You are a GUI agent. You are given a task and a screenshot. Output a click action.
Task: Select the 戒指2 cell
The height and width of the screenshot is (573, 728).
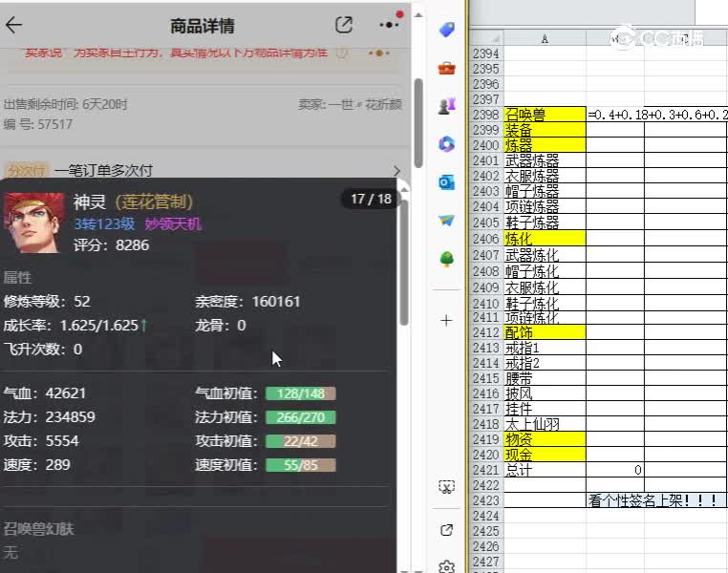click(545, 363)
